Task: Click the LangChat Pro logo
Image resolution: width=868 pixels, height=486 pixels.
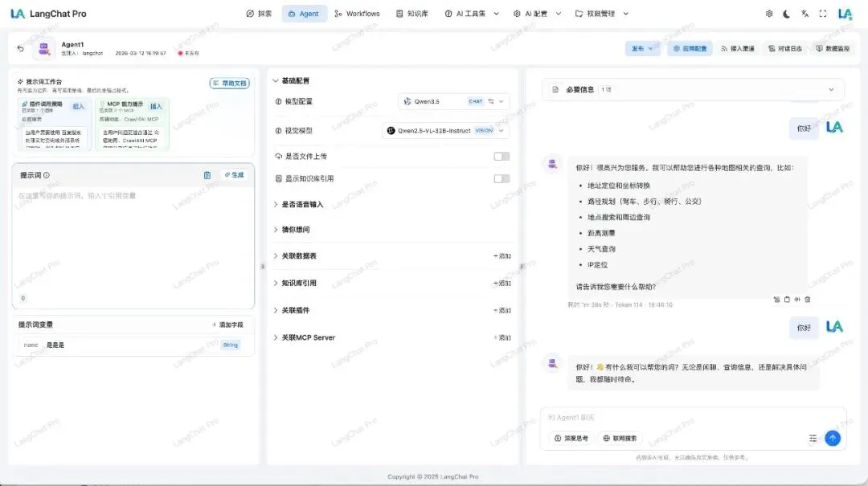Action: 49,14
